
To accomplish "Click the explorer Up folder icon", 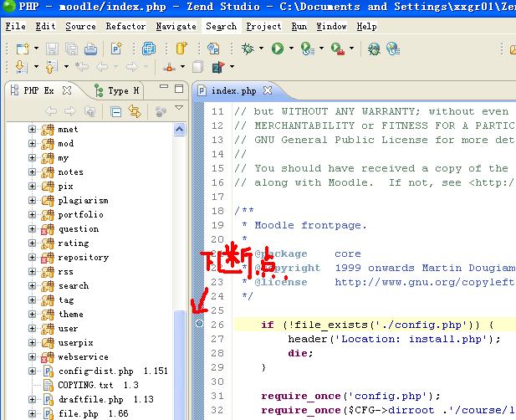I will click(89, 111).
